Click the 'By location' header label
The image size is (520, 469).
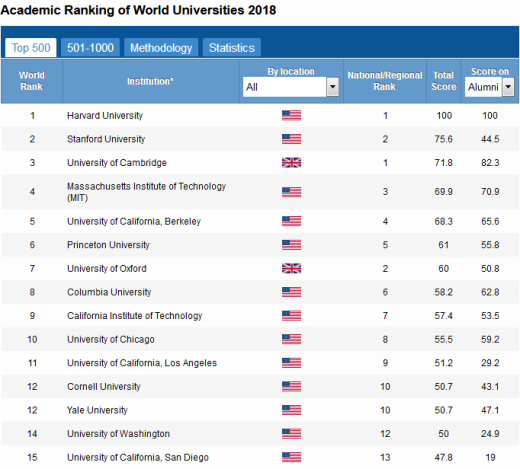tap(291, 71)
